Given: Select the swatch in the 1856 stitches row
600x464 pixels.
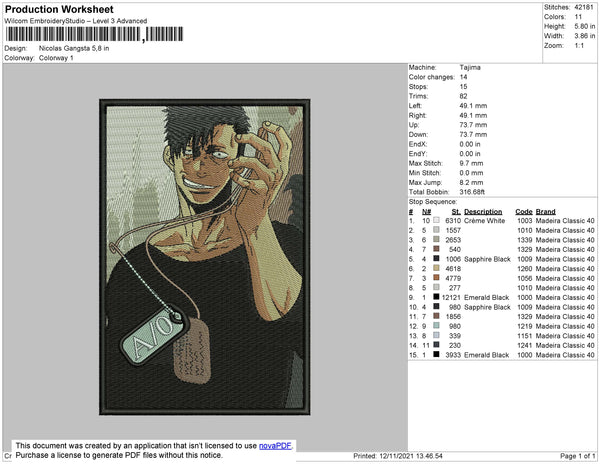Looking at the screenshot, I should (x=436, y=316).
